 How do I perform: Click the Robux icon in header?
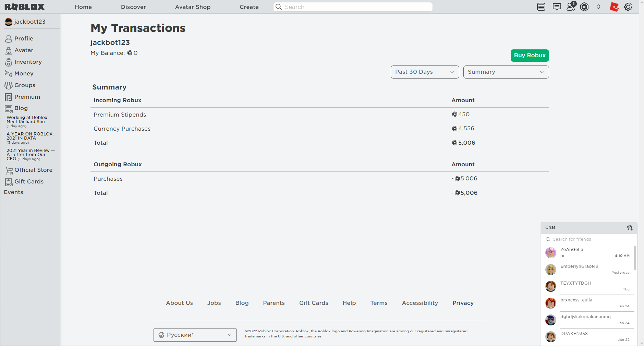584,7
